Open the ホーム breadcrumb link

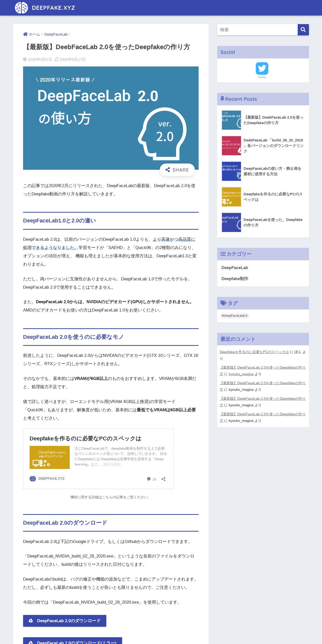(x=34, y=34)
